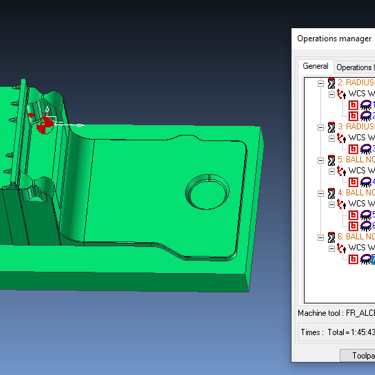Click the tool icon of 3: RADIUS

(331, 127)
